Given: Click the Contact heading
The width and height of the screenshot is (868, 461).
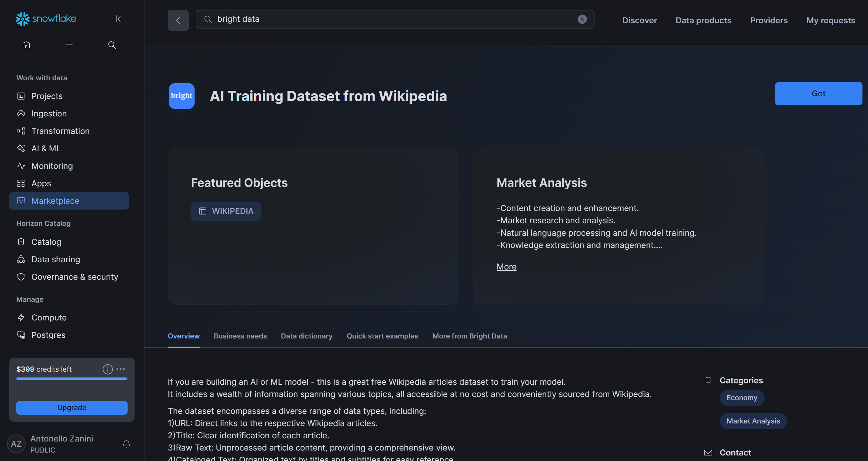Looking at the screenshot, I should tap(735, 453).
